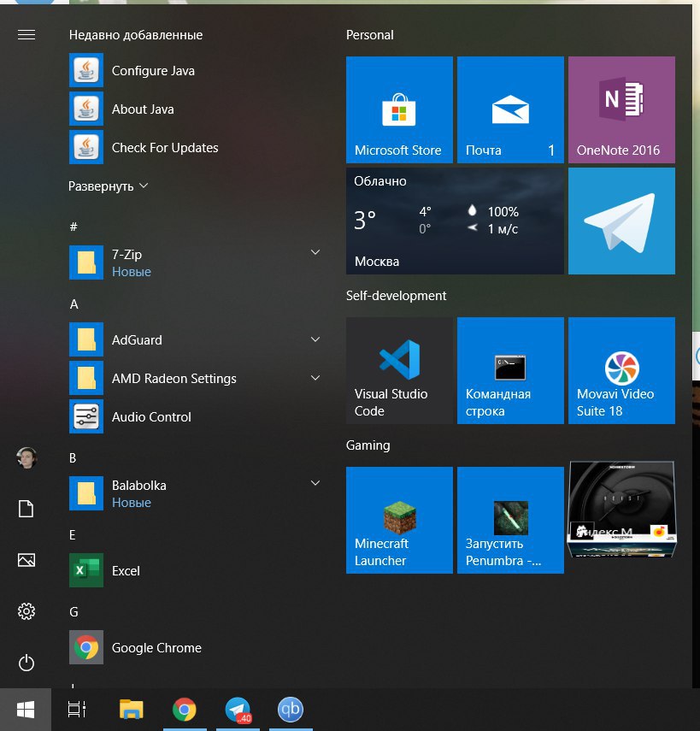Click the A letter header
This screenshot has height=731, width=700.
coord(74,304)
